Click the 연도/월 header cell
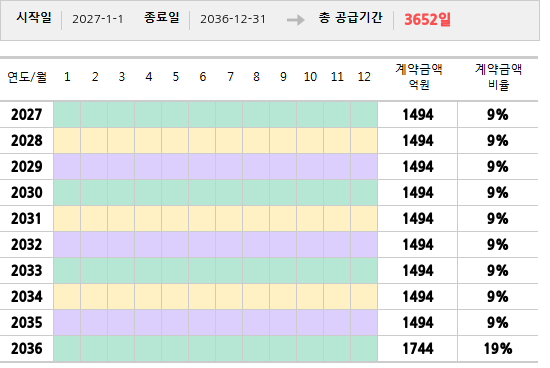 (27, 77)
